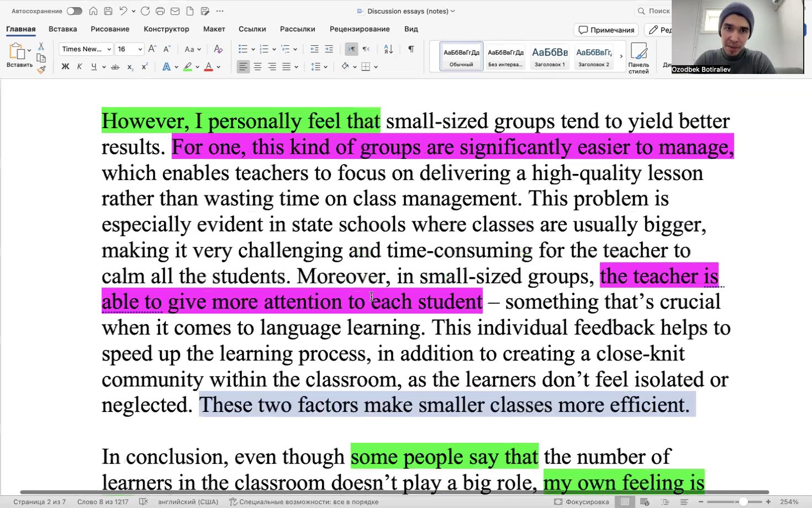Toggle the Автосохранение (AutoSave) switch
The image size is (812, 508).
point(75,10)
